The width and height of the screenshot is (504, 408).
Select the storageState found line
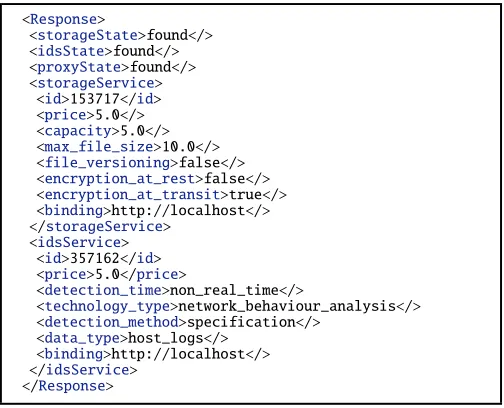pyautogui.click(x=121, y=35)
